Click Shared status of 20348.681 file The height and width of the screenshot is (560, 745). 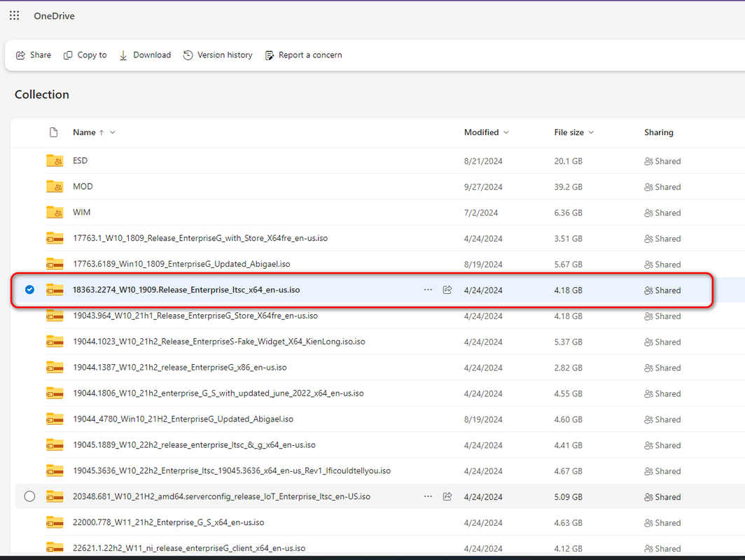tap(662, 497)
